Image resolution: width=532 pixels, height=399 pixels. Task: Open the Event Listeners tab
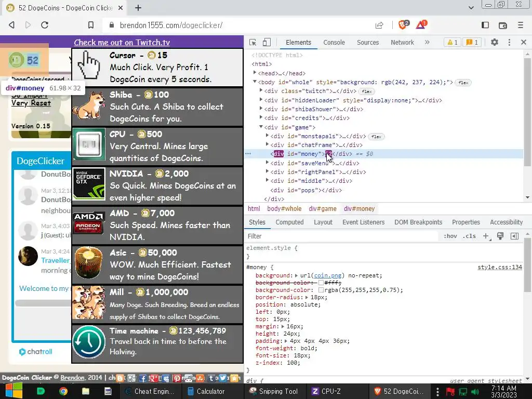pyautogui.click(x=363, y=222)
